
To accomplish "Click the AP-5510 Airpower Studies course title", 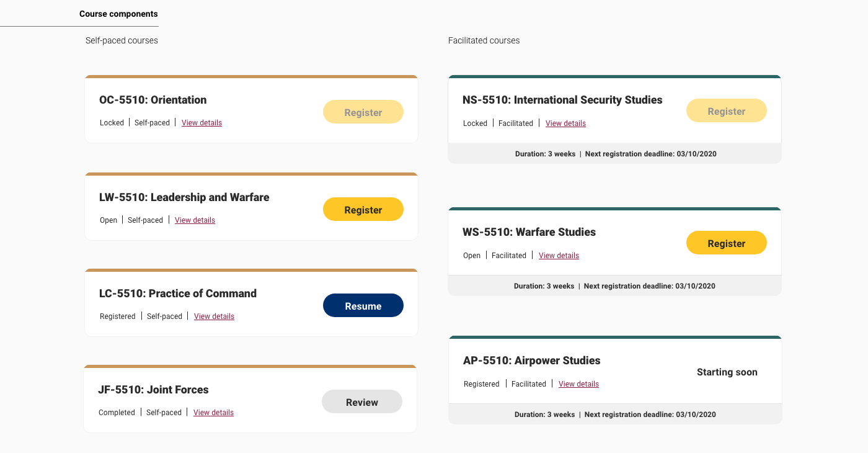I will coord(531,361).
